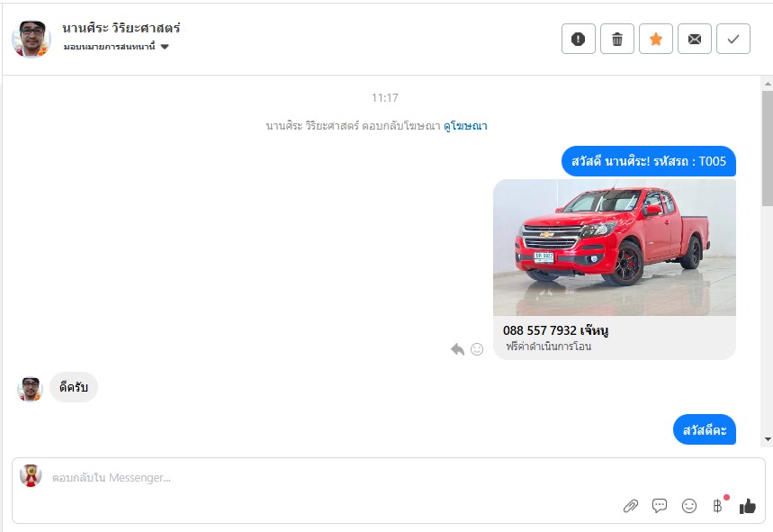Mark conversation done with checkmark icon
773x532 pixels.
(x=733, y=39)
